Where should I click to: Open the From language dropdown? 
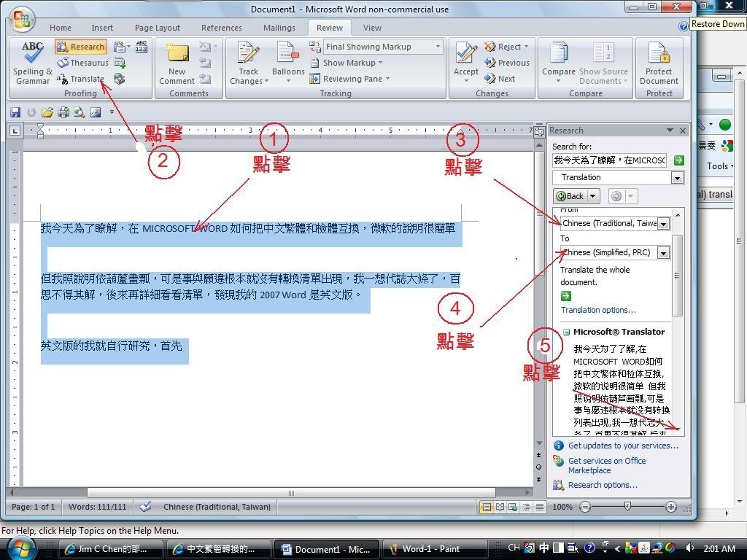(663, 223)
